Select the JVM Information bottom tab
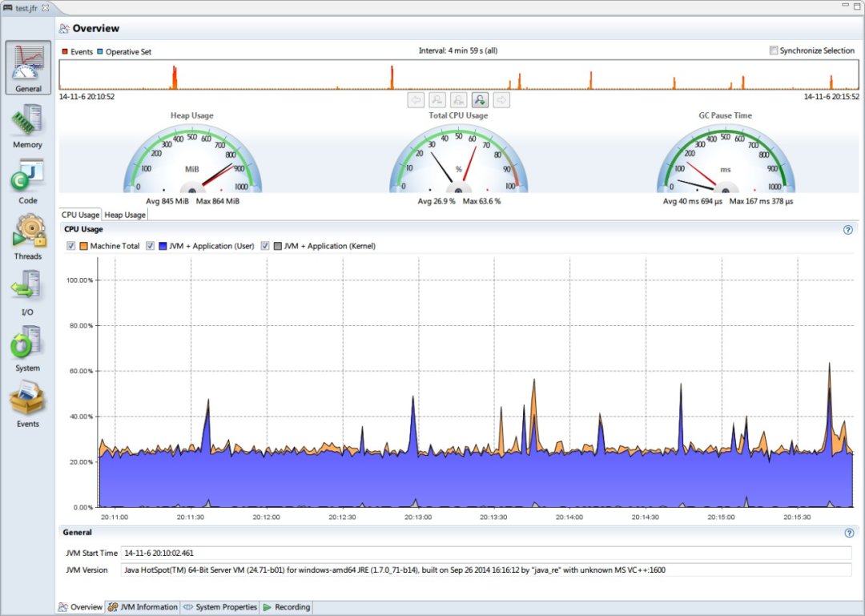 click(143, 607)
